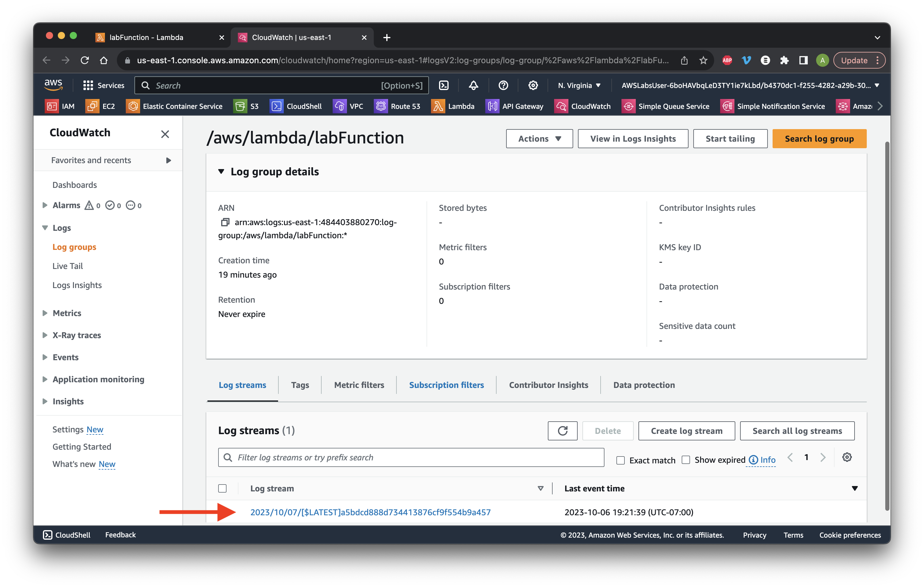
Task: Open the 2023/10/07/[$LATEST] log stream link
Action: 370,512
